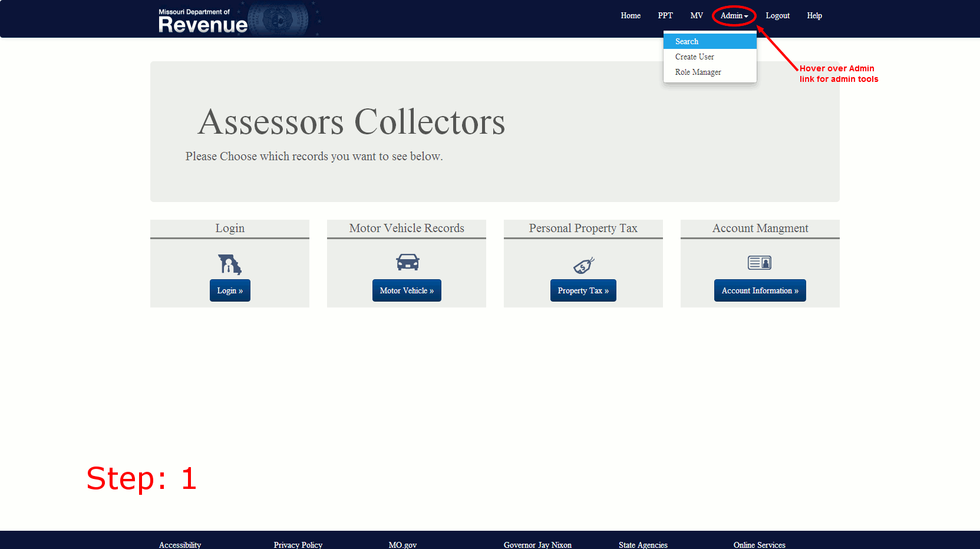This screenshot has width=980, height=549.
Task: Click the price tag icon for Property Tax
Action: pyautogui.click(x=583, y=265)
